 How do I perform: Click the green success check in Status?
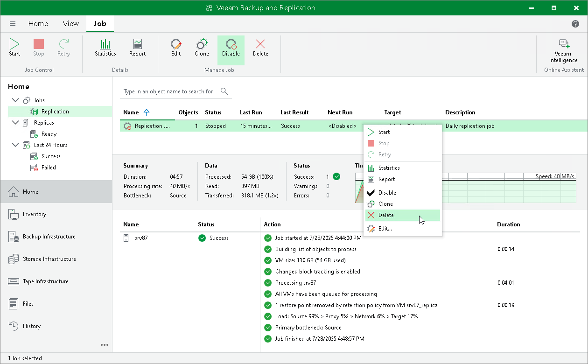[x=336, y=177]
